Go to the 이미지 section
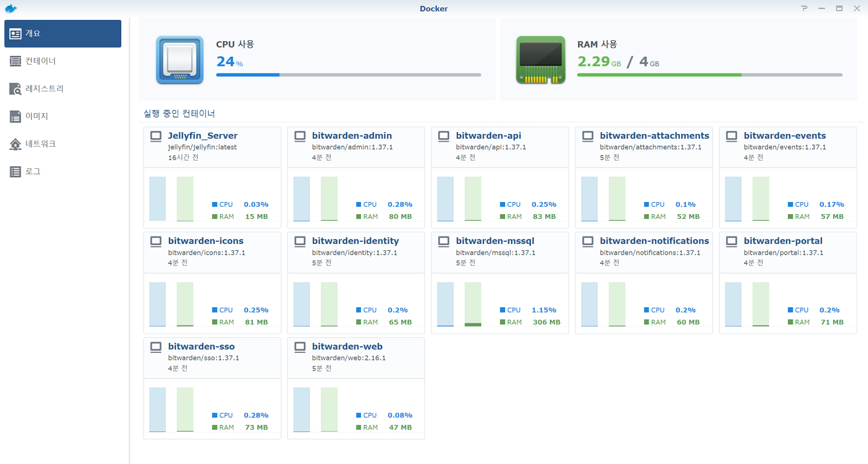This screenshot has height=464, width=868. click(x=63, y=116)
